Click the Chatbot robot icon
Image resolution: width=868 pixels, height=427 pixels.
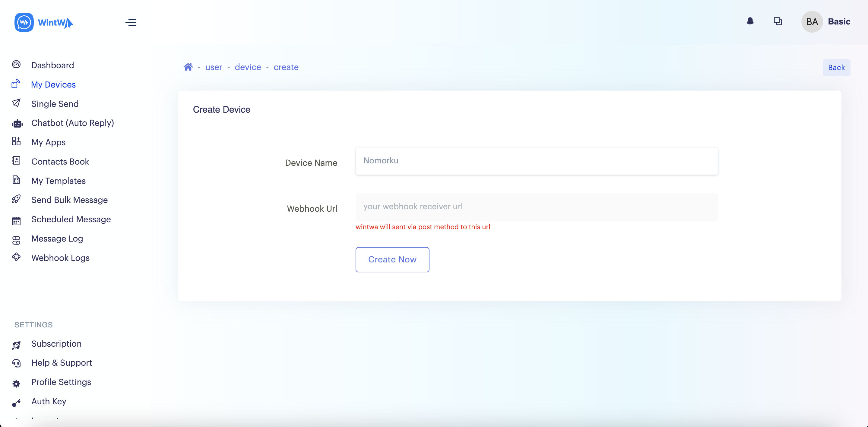pos(17,124)
